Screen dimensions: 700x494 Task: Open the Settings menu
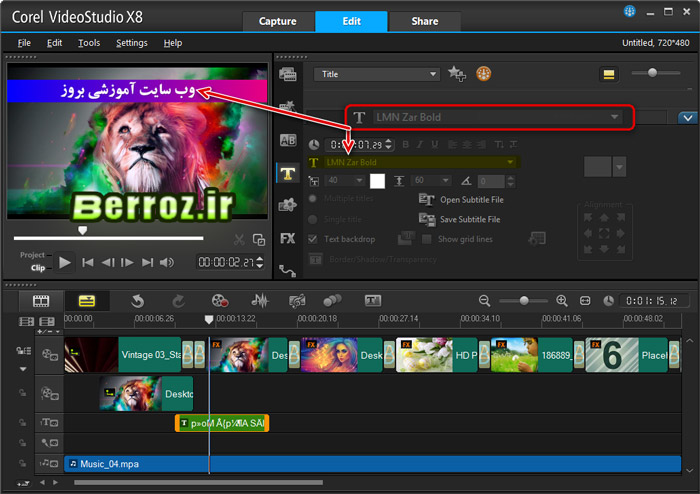[131, 43]
